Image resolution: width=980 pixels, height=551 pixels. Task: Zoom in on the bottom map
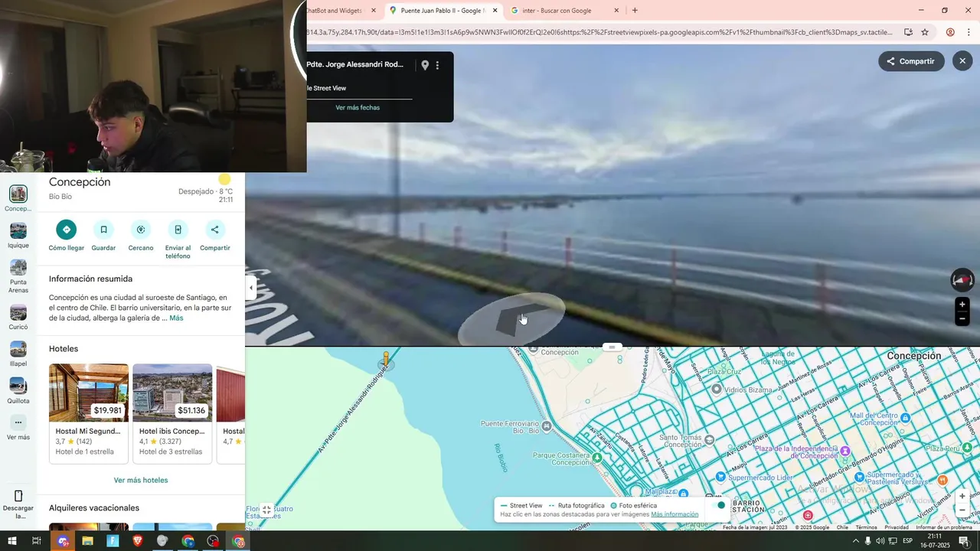coord(962,496)
